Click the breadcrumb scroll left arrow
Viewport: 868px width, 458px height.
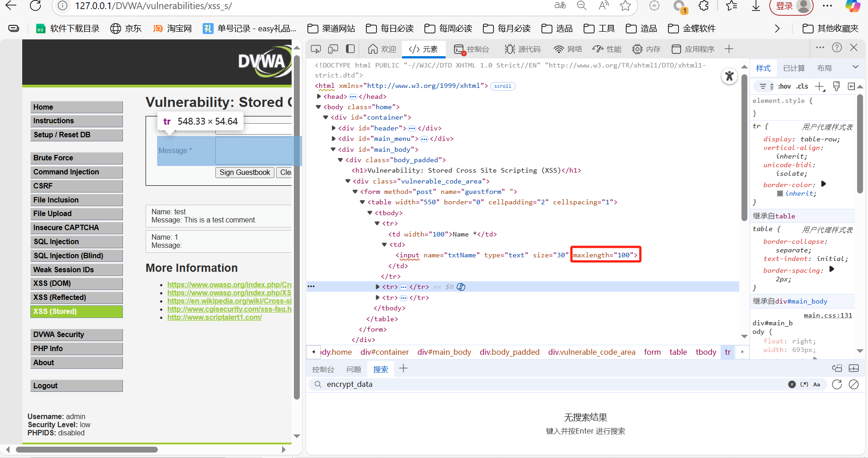[x=313, y=352]
